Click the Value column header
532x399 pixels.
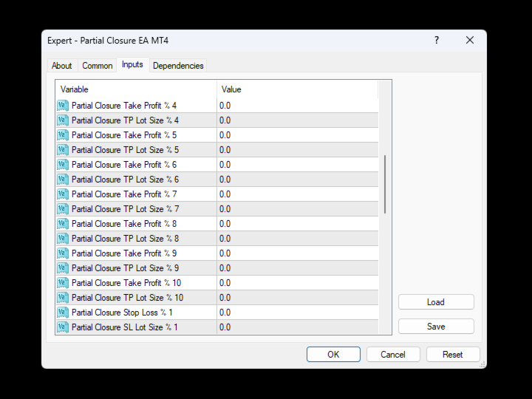pos(297,89)
